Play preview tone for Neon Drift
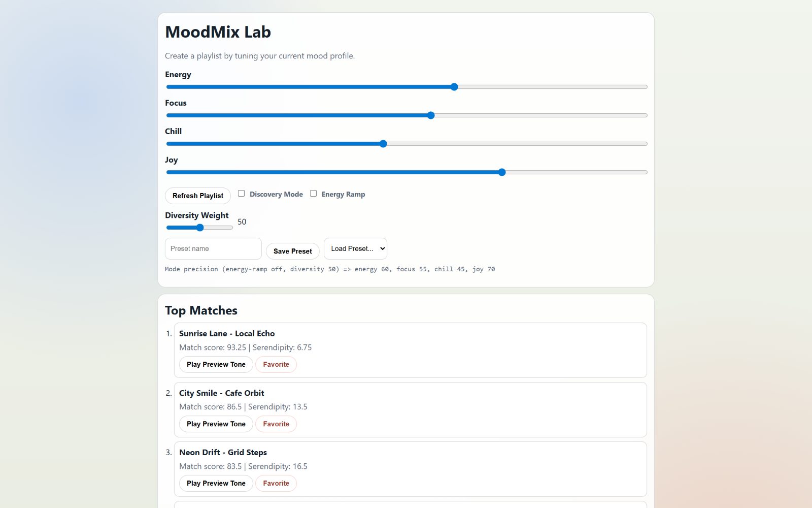Viewport: 812px width, 508px height. [216, 483]
